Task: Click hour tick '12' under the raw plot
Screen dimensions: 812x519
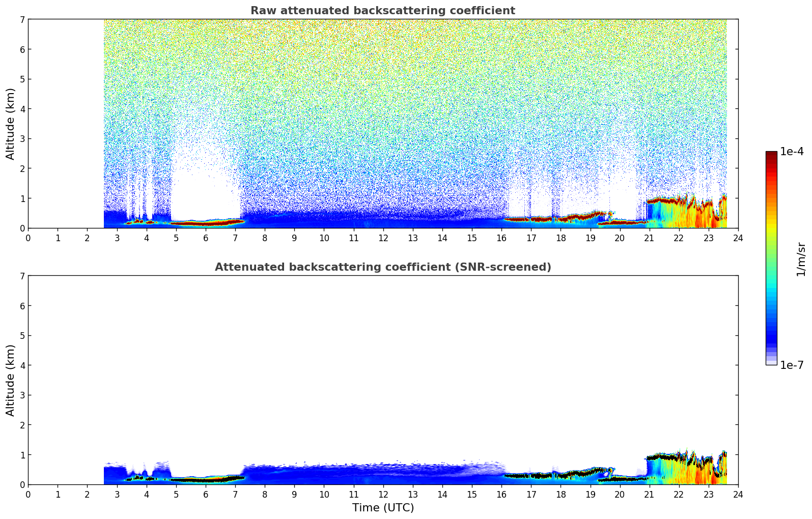Action: 383,238
